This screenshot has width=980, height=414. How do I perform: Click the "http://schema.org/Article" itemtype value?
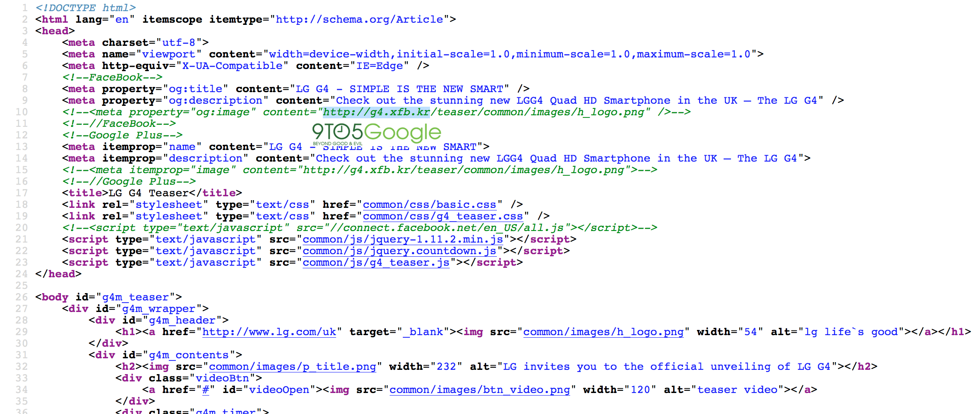(x=359, y=20)
